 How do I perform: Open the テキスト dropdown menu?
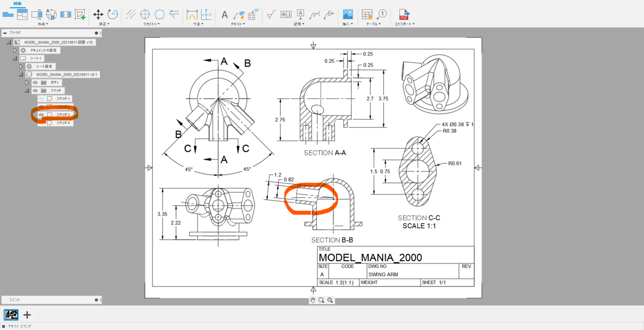point(237,24)
